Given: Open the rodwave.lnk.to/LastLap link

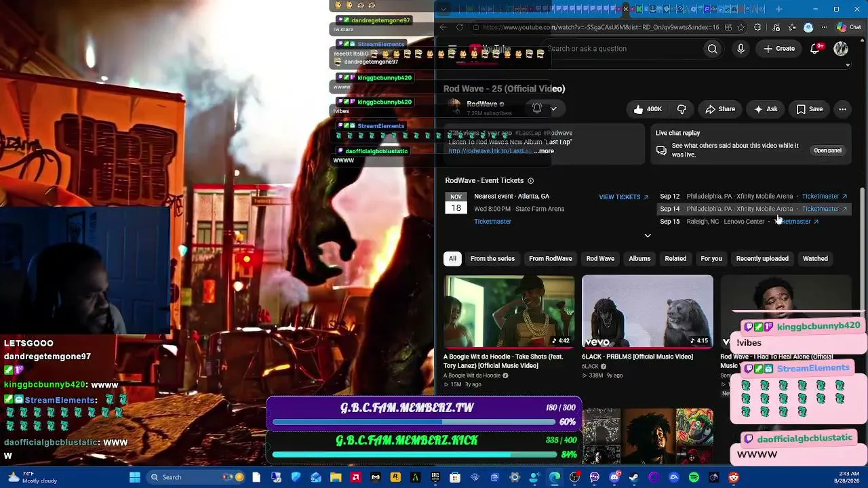Looking at the screenshot, I should coord(490,151).
